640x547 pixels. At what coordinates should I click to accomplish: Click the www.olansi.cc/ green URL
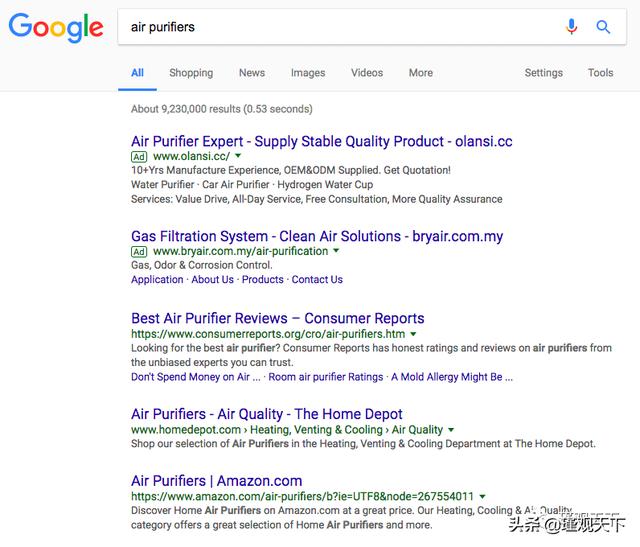pos(191,156)
